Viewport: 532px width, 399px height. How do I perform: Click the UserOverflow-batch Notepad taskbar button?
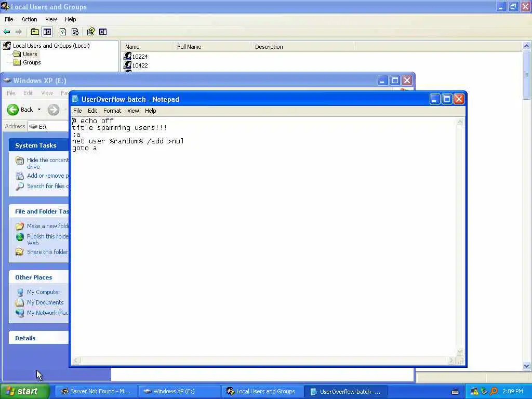(x=345, y=392)
